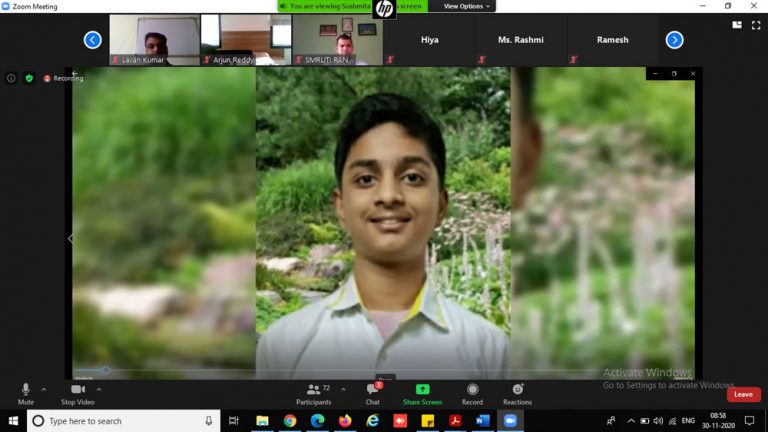Select Lavan Kumar video thumbnail
Image resolution: width=768 pixels, height=432 pixels.
154,40
